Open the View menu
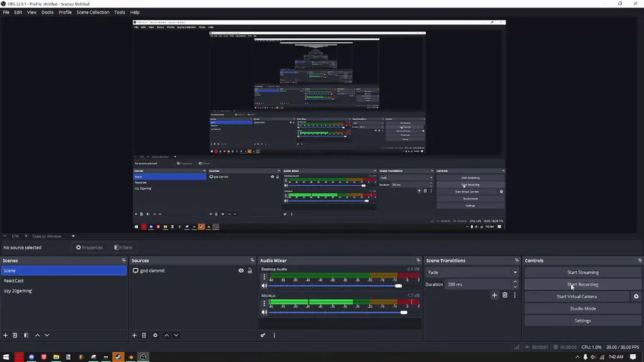Image resolution: width=644 pixels, height=362 pixels. [31, 12]
